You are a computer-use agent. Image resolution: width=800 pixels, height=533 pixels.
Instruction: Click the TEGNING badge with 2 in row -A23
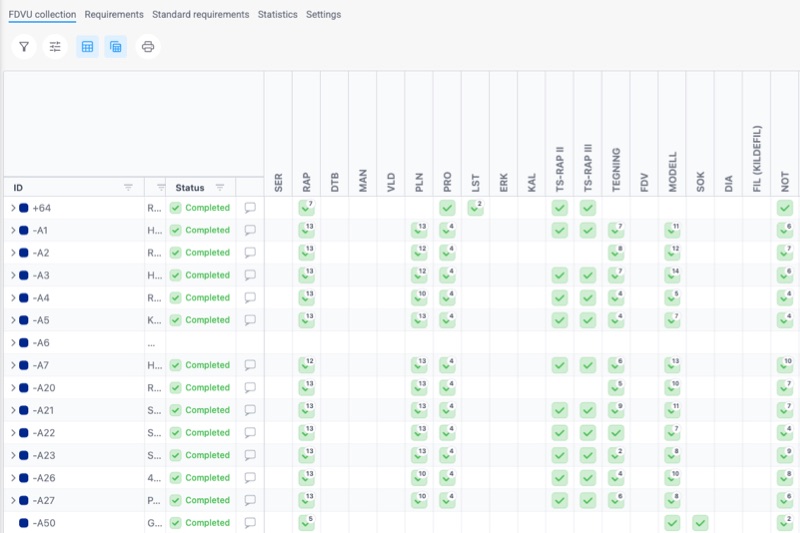pyautogui.click(x=616, y=455)
